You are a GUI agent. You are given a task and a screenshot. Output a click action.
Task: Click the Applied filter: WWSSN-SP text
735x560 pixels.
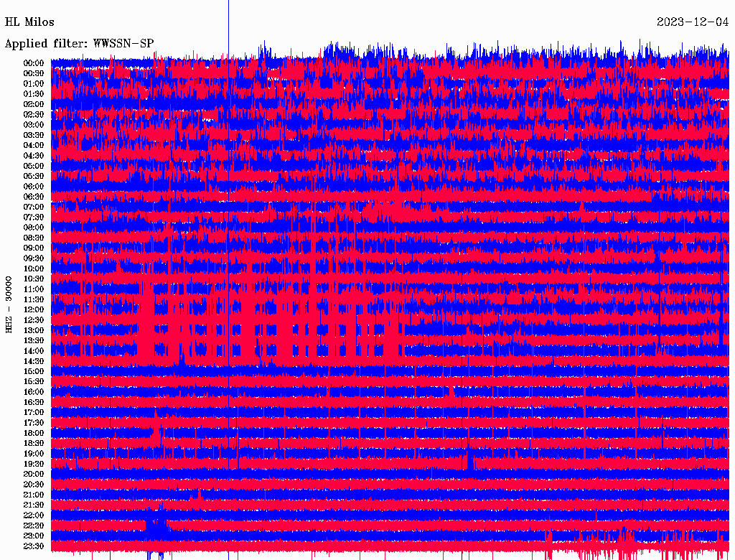[x=79, y=44]
